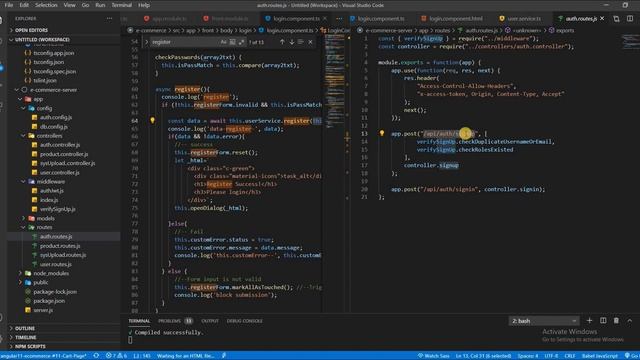640x360 pixels.
Task: Switch to user.service.ts tab
Action: click(524, 19)
